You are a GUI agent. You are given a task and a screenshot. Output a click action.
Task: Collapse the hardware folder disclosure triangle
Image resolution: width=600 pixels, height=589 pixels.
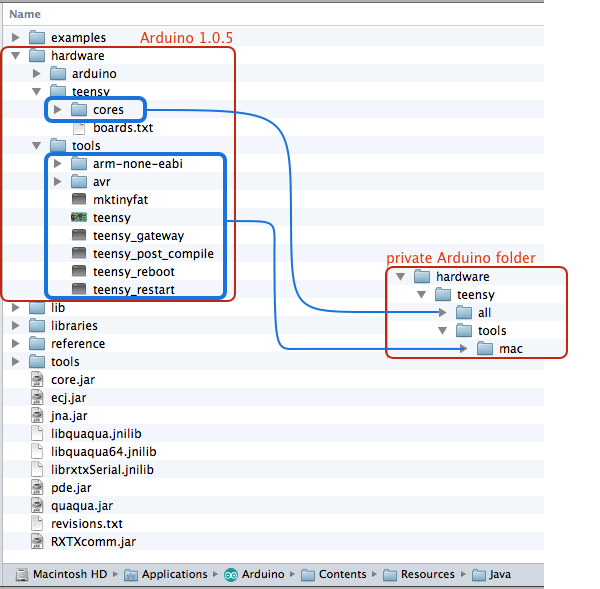pos(15,56)
